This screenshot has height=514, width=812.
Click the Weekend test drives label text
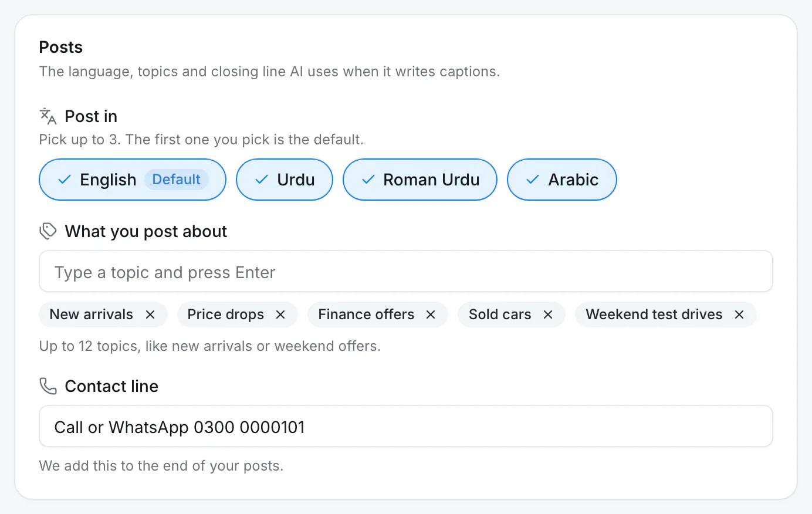pyautogui.click(x=654, y=315)
